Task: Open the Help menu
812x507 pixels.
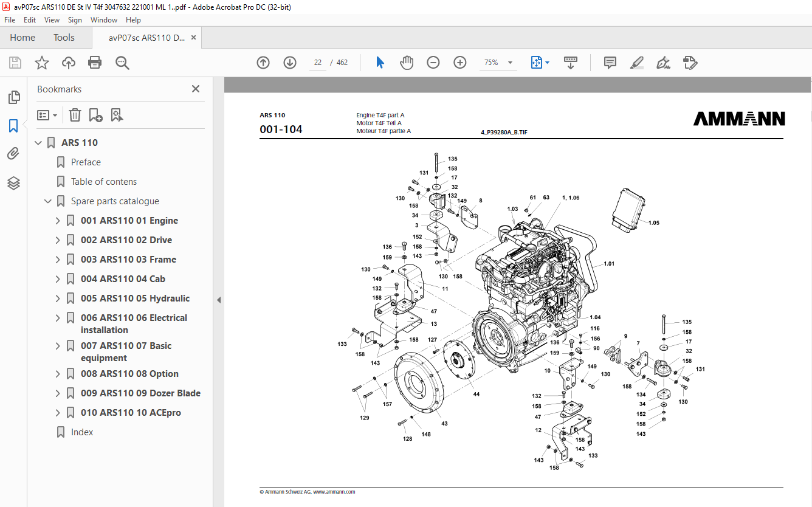Action: point(133,20)
